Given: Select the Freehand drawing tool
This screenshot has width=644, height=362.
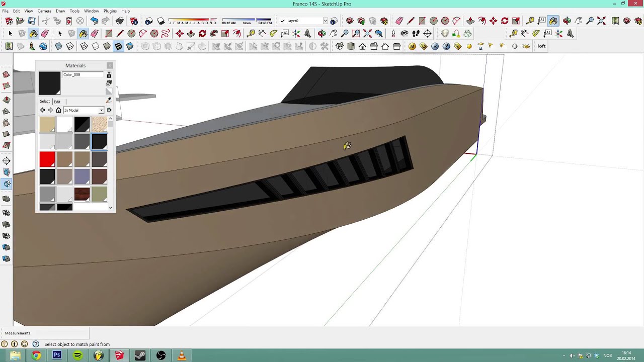Looking at the screenshot, I should 166,34.
